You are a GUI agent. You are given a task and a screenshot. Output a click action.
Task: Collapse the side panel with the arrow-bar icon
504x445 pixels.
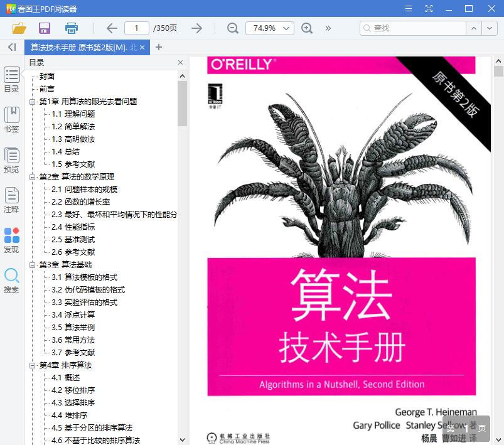[12, 47]
